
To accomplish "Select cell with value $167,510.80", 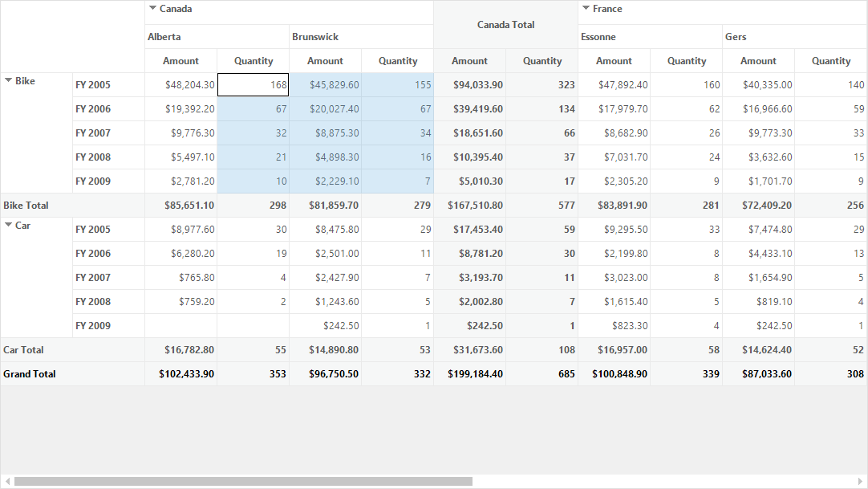I will (470, 205).
